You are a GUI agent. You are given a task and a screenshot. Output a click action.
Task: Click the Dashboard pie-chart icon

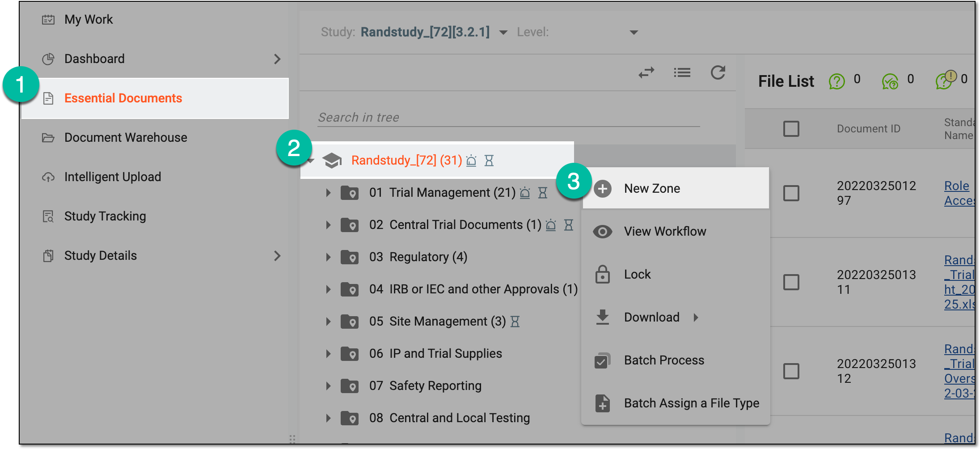(x=48, y=59)
